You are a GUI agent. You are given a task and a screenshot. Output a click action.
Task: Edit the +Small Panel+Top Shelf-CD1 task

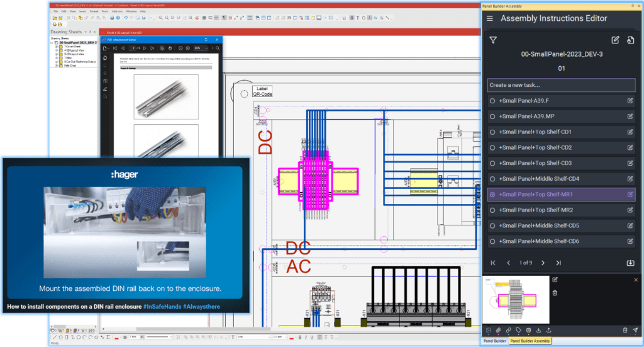(630, 132)
